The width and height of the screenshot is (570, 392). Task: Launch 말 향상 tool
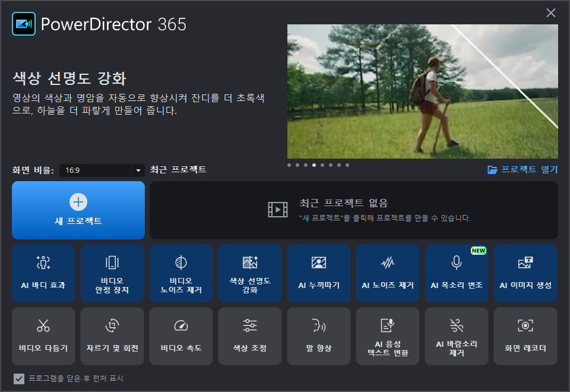point(319,336)
